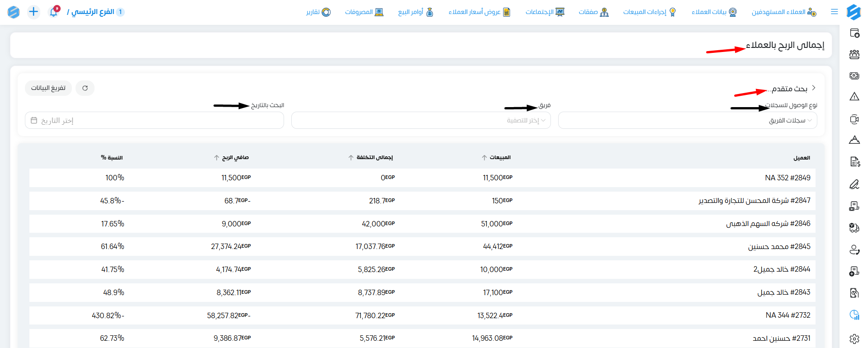Screen dimensions: 868x348
Task: Open تقارير menu
Action: [x=318, y=12]
